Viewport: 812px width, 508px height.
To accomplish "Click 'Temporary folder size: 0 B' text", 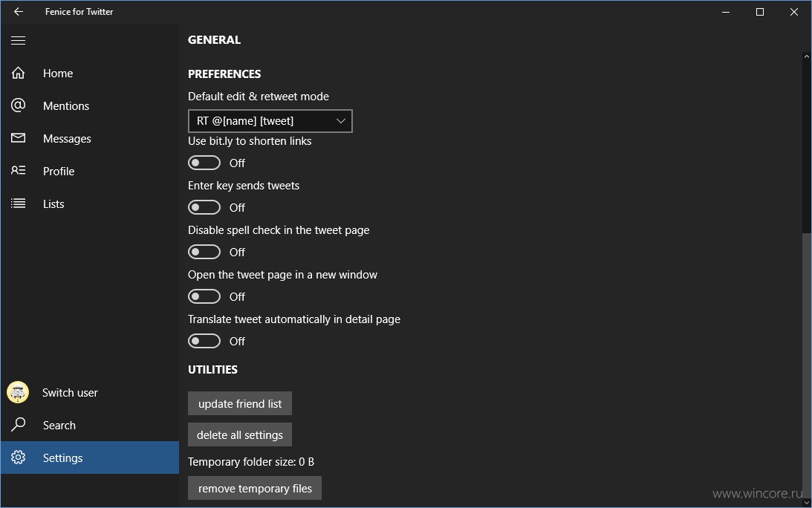I will tap(251, 462).
